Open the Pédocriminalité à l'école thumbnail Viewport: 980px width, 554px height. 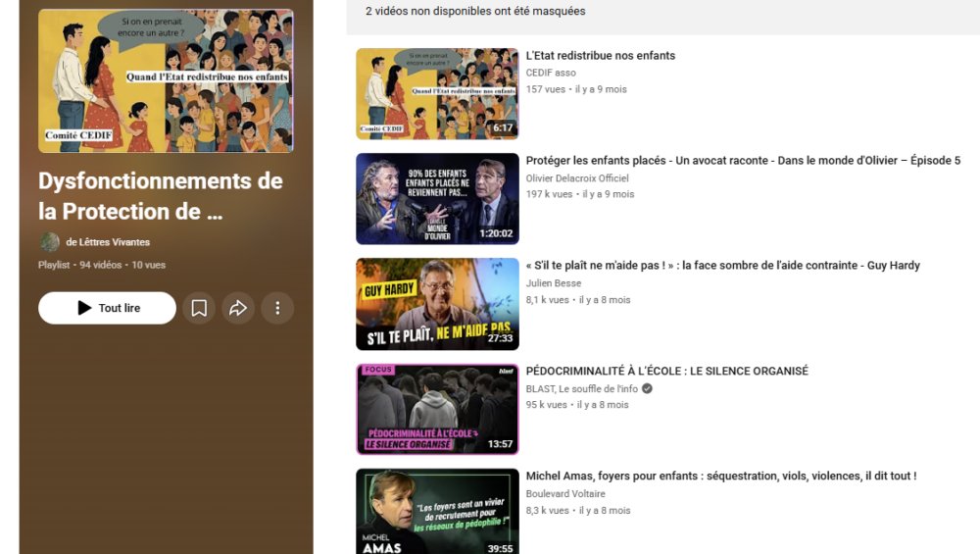437,409
